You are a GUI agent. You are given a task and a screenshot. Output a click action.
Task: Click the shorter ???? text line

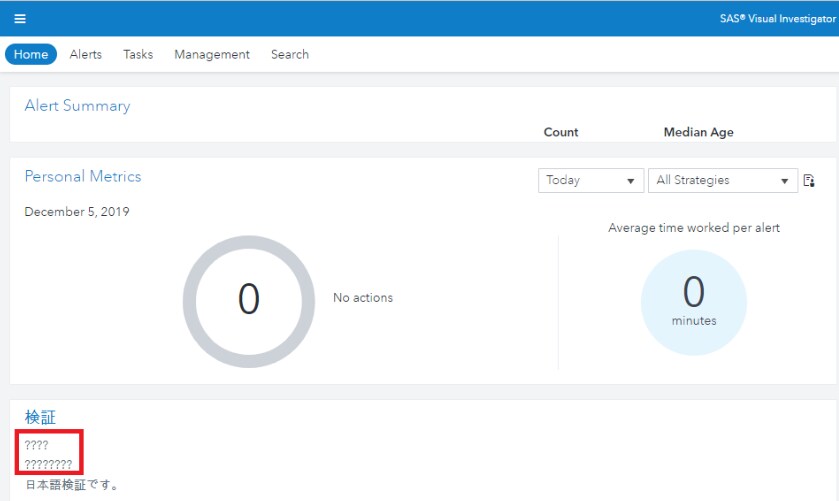click(36, 445)
